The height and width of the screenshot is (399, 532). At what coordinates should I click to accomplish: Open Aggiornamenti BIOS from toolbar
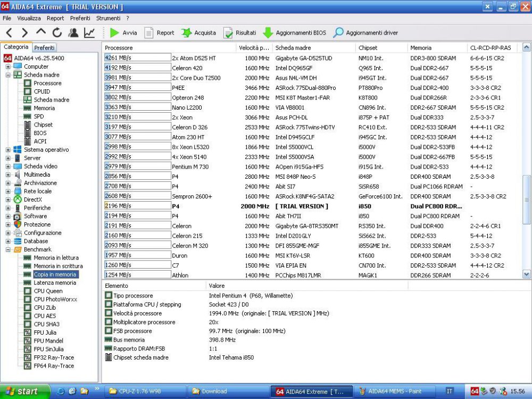[294, 32]
